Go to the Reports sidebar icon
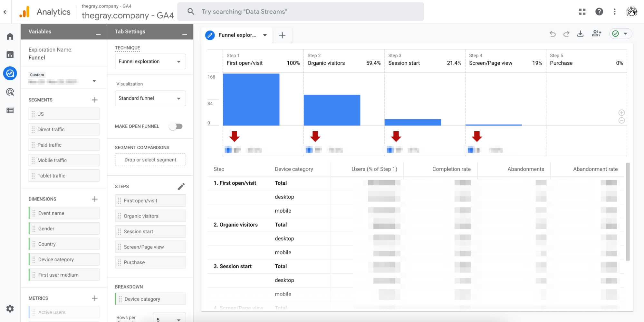Image resolution: width=644 pixels, height=322 pixels. pos(10,55)
